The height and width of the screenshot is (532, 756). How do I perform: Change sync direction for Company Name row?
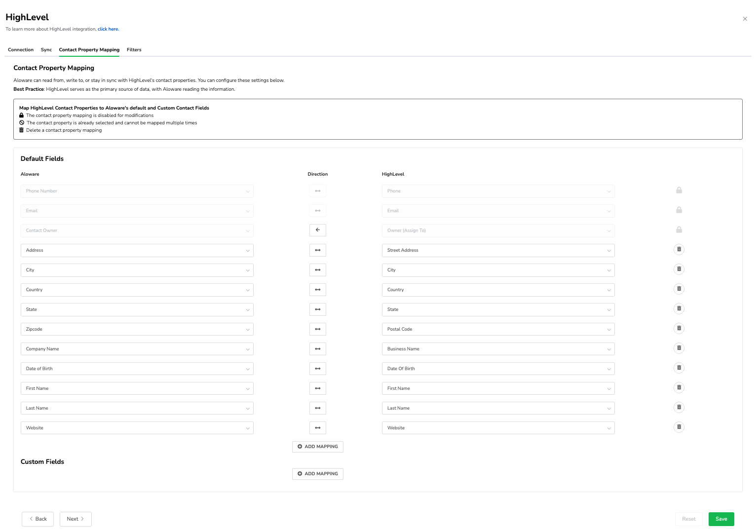[x=318, y=349]
